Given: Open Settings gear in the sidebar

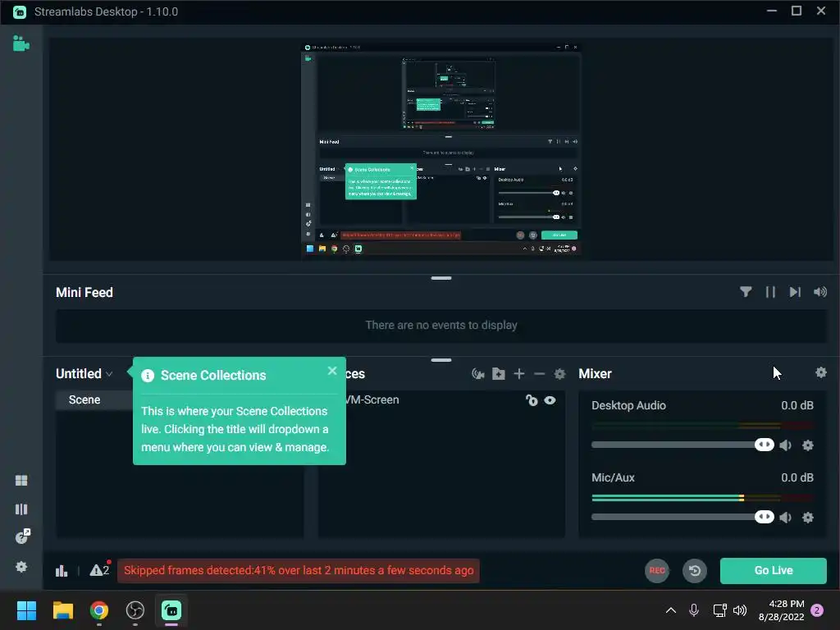Looking at the screenshot, I should point(21,566).
